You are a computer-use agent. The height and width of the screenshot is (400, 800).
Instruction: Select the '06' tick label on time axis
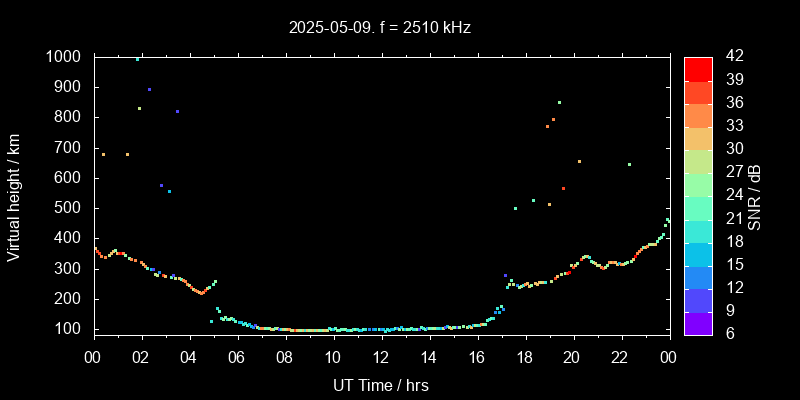pyautogui.click(x=237, y=356)
